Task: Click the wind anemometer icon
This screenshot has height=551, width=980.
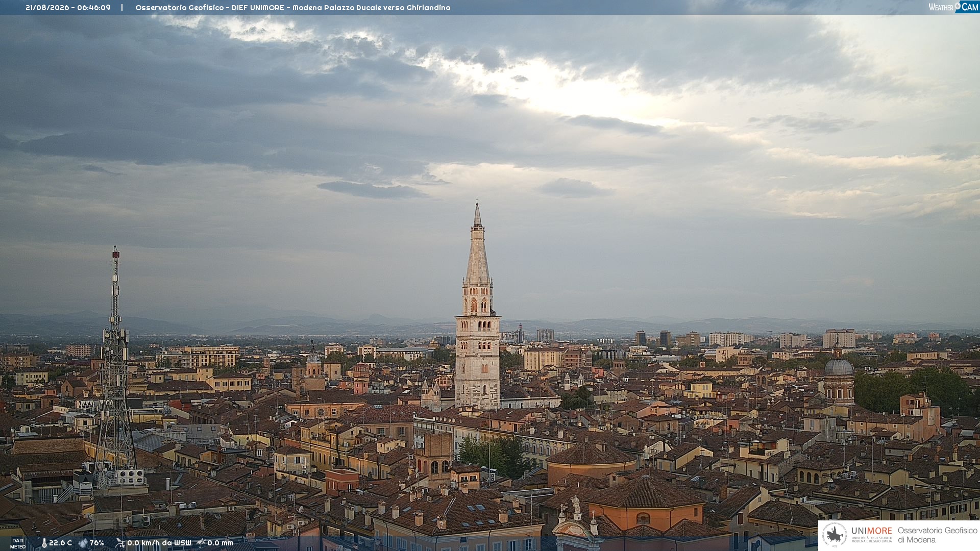Action: coord(120,543)
